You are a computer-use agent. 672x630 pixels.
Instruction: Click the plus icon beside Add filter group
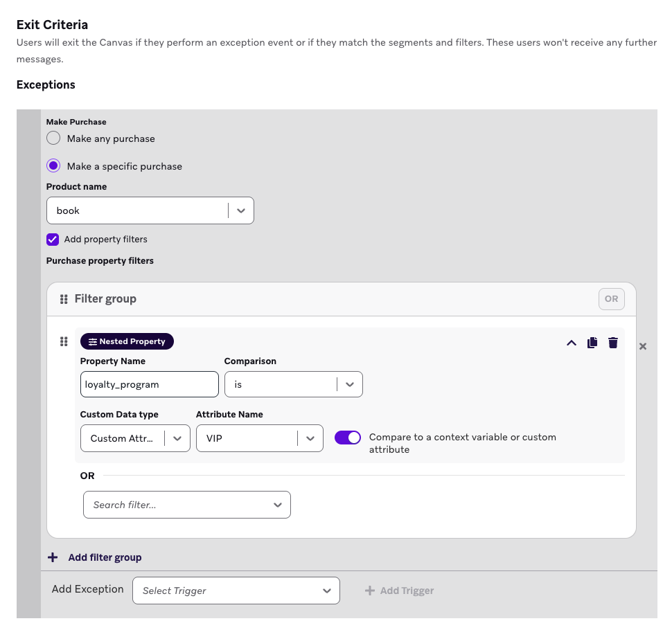pos(53,557)
